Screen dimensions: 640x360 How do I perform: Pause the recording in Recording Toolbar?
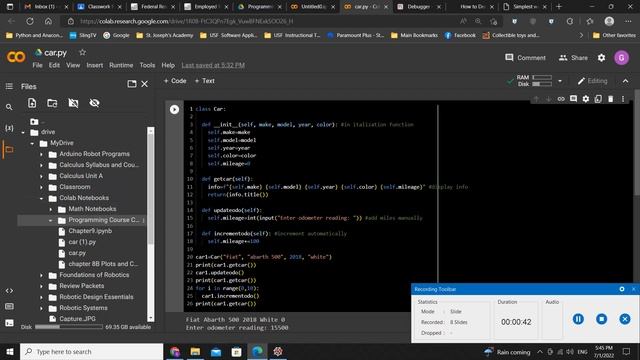pyautogui.click(x=578, y=319)
